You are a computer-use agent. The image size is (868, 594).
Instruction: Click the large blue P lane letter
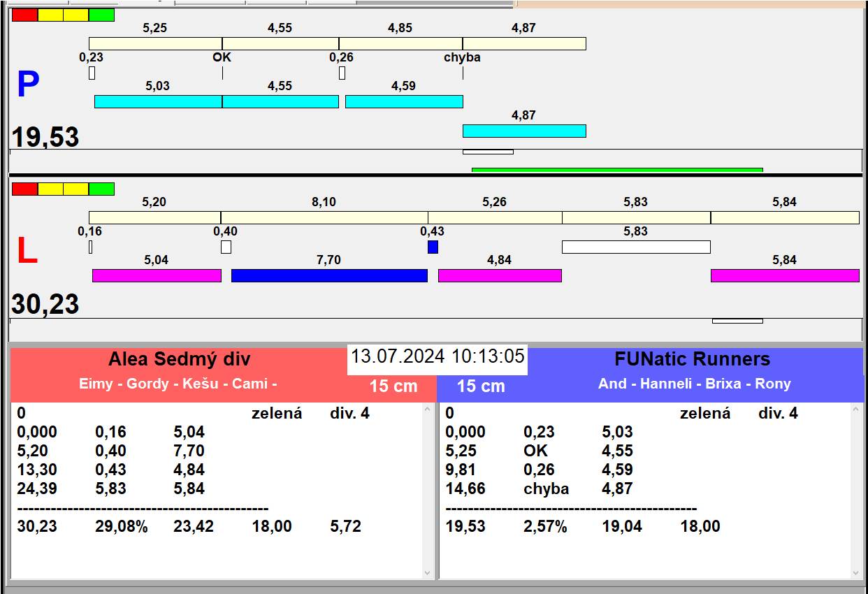28,85
